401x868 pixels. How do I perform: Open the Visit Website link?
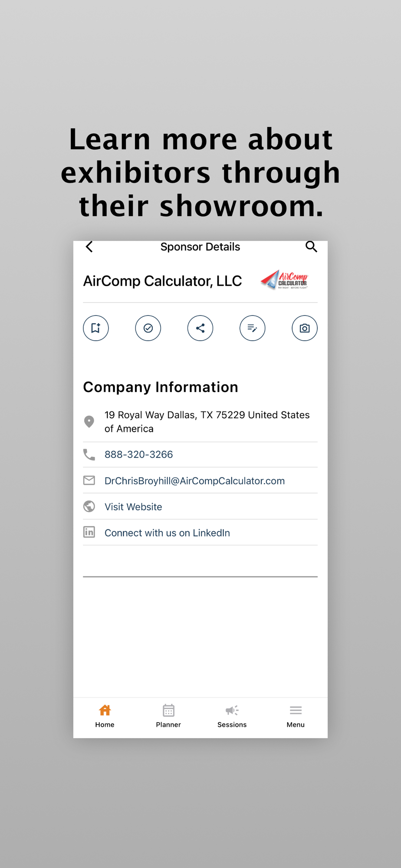click(x=133, y=507)
